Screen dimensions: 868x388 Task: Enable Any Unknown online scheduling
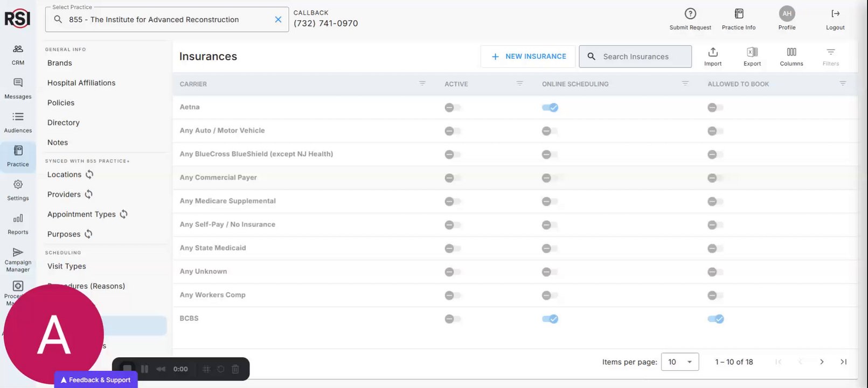tap(550, 272)
